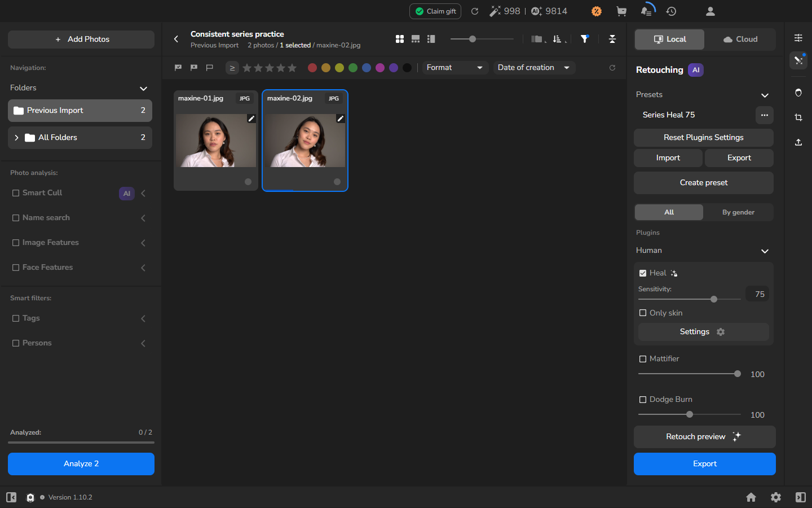Open the grouping options icon
The image size is (812, 508).
tap(538, 39)
